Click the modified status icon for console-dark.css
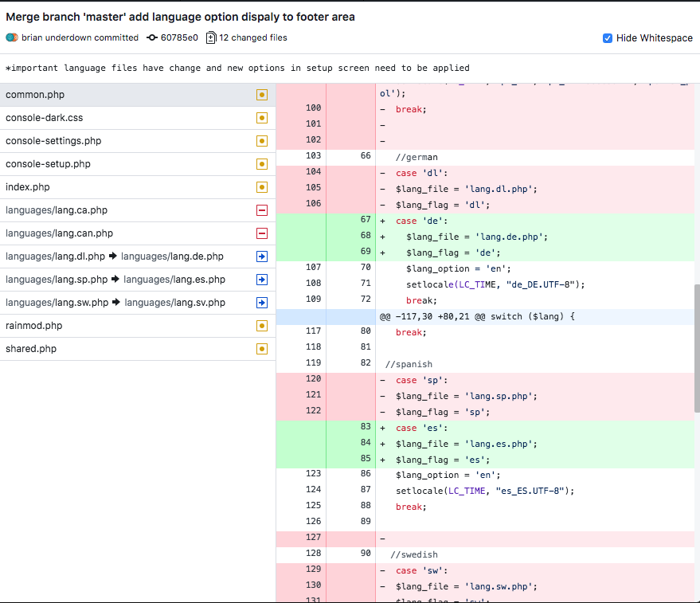 click(x=262, y=118)
